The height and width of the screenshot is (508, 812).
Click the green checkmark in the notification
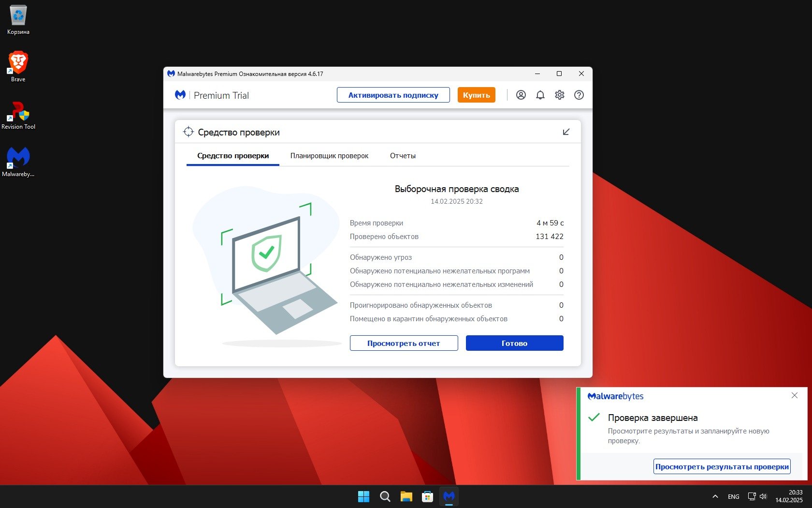pos(594,417)
